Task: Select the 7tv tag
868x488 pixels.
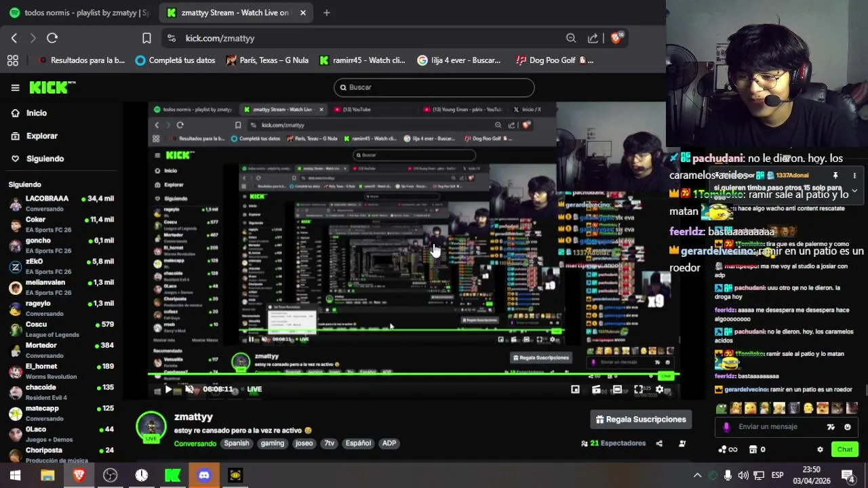Action: click(x=330, y=443)
